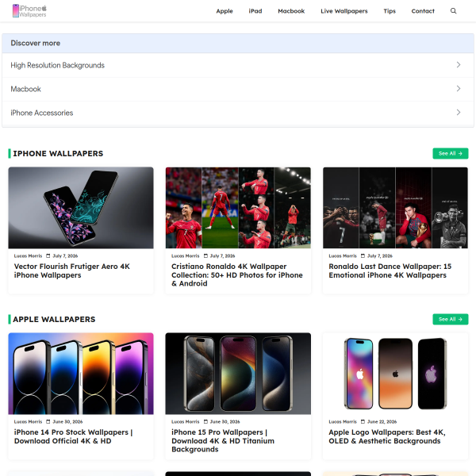Go to the iPad menu item
This screenshot has width=476, height=476.
click(255, 11)
